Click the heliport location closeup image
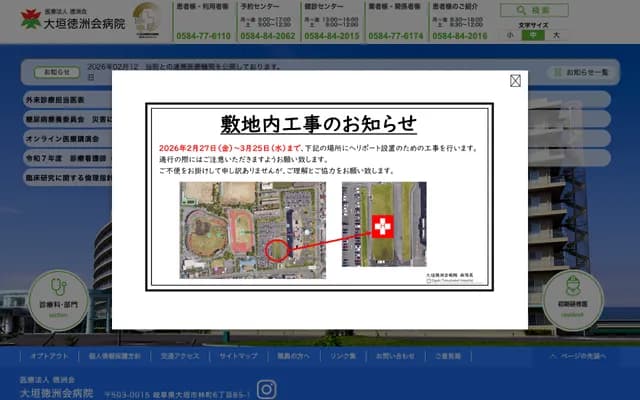This screenshot has width=640, height=400. pos(383,225)
